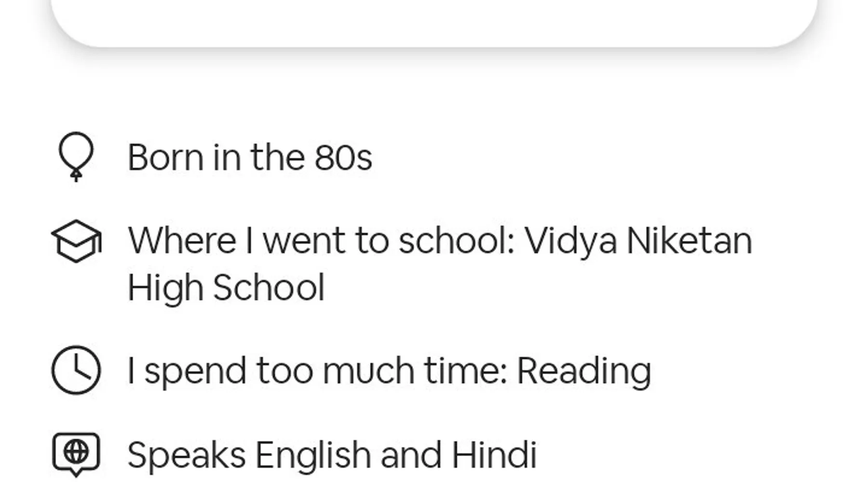Click 'I spend too much time' label
The image size is (868, 482).
click(317, 371)
